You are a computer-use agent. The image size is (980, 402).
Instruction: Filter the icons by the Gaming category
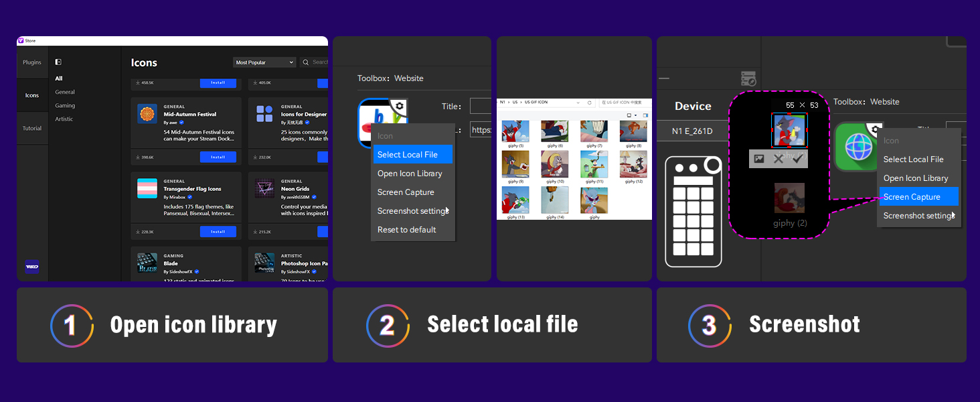click(65, 105)
